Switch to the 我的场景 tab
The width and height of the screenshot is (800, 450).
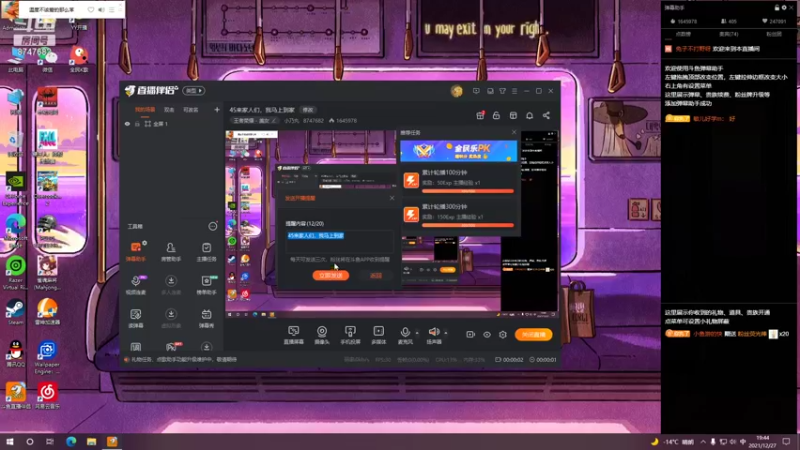click(145, 110)
